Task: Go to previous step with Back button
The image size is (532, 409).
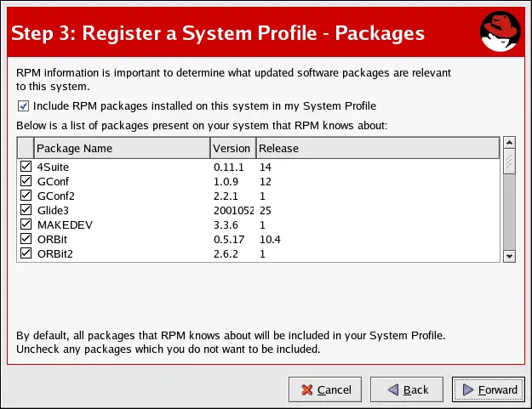Action: pyautogui.click(x=407, y=389)
